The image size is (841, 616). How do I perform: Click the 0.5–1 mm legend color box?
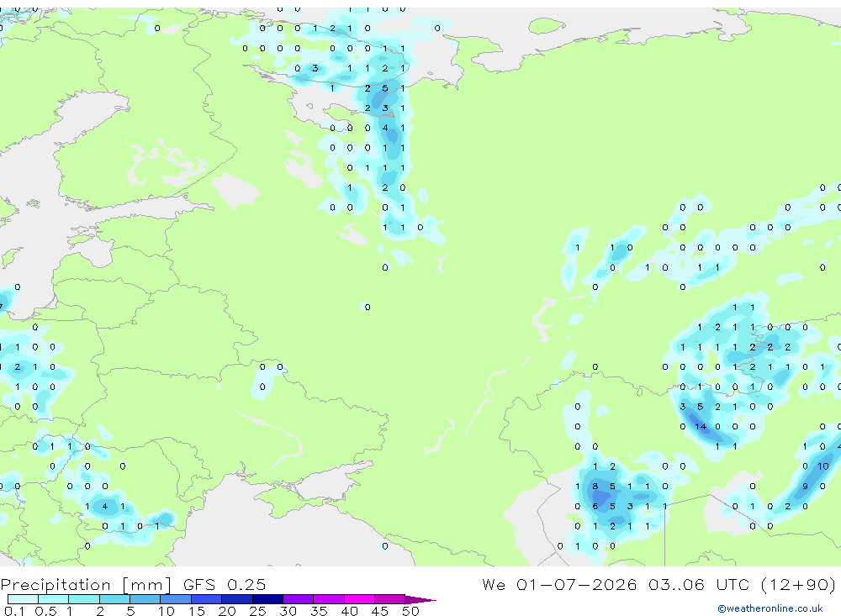(54, 599)
